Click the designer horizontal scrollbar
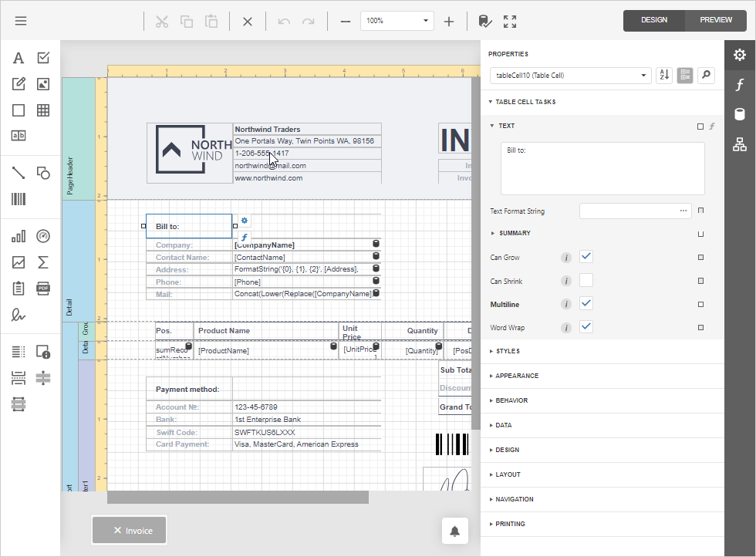 [238, 497]
